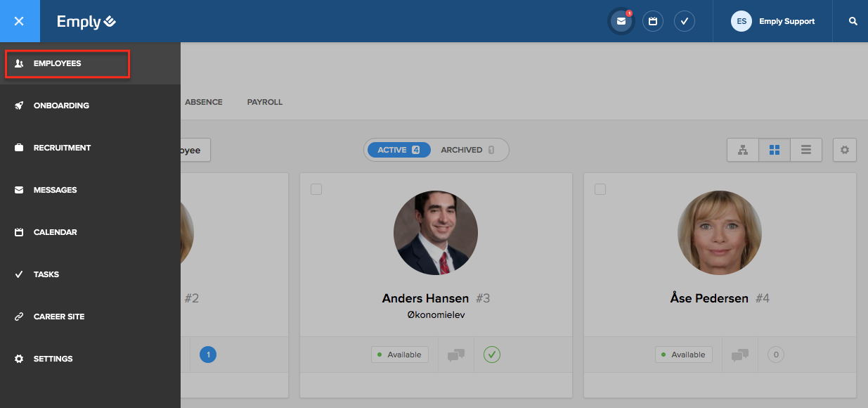Open tasks checkmark icon in top bar
The width and height of the screenshot is (868, 408).
point(685,21)
